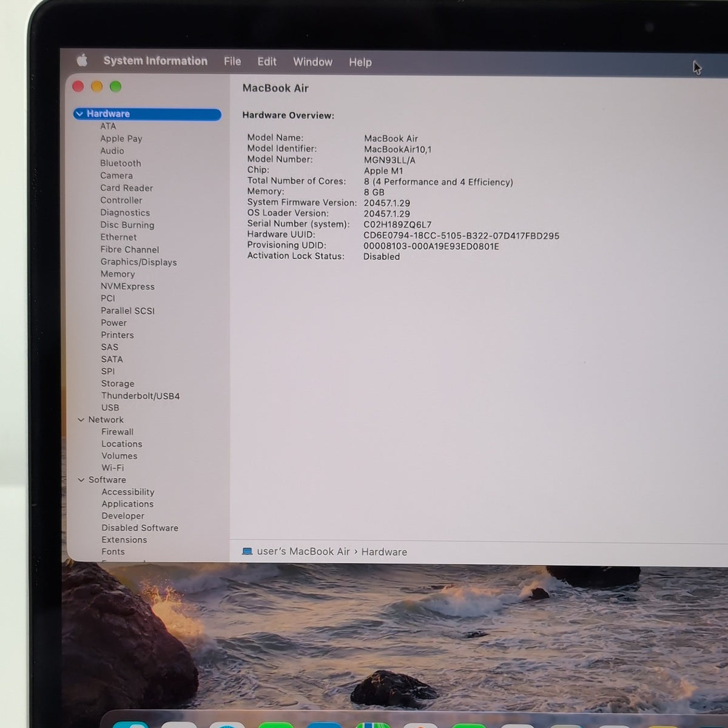Select Storage in the sidebar

(118, 383)
